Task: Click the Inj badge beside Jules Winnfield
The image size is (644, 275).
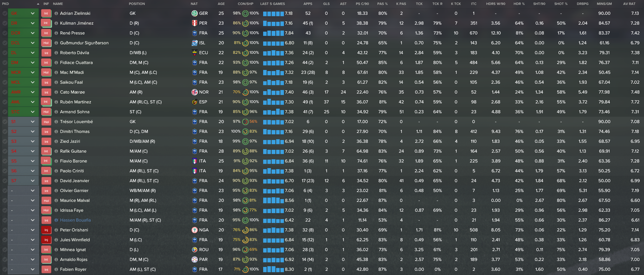Action: point(46,240)
